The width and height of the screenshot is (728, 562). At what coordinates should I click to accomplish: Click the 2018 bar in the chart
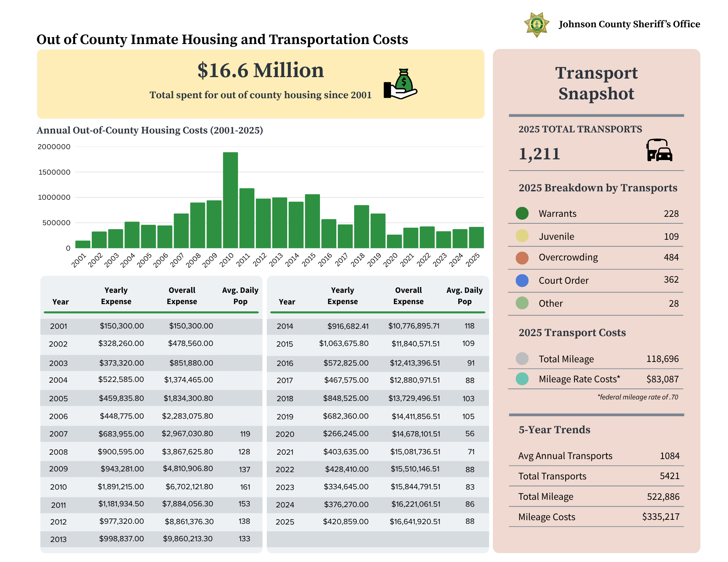[361, 227]
